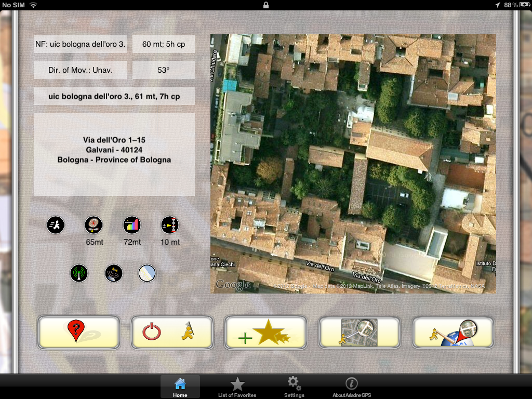Tap the Wi-Fi icon in status bar
The height and width of the screenshot is (399, 532).
33,5
